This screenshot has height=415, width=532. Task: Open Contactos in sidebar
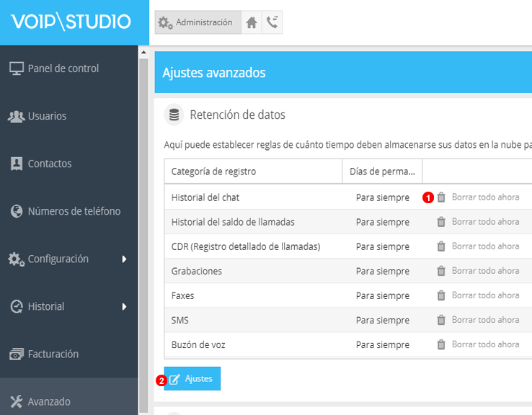(x=50, y=164)
